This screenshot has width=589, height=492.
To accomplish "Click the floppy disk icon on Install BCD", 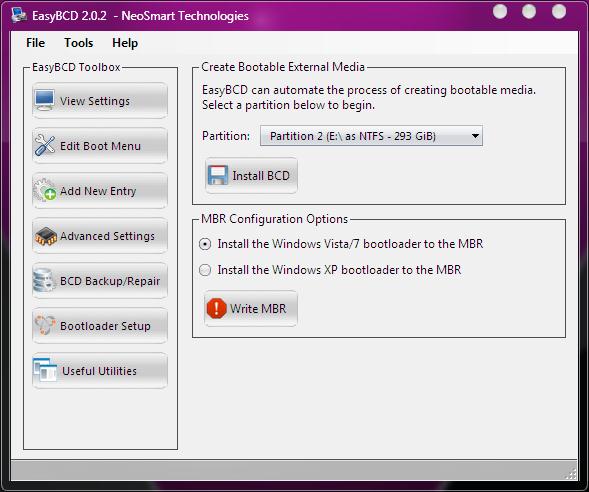I will pos(218,175).
